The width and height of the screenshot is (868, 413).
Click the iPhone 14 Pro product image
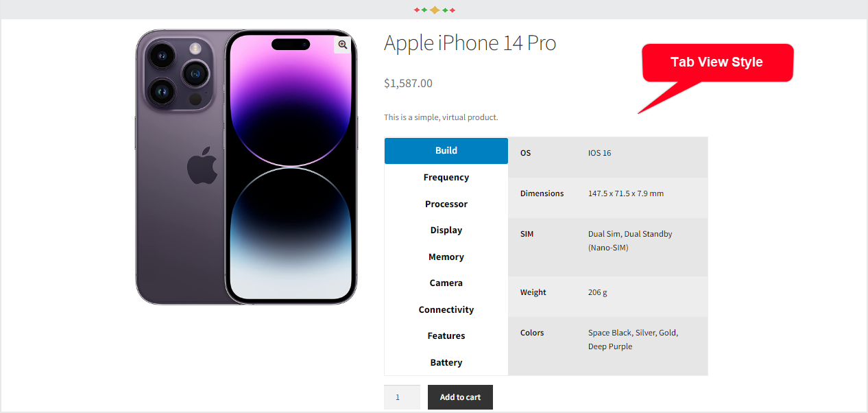246,167
